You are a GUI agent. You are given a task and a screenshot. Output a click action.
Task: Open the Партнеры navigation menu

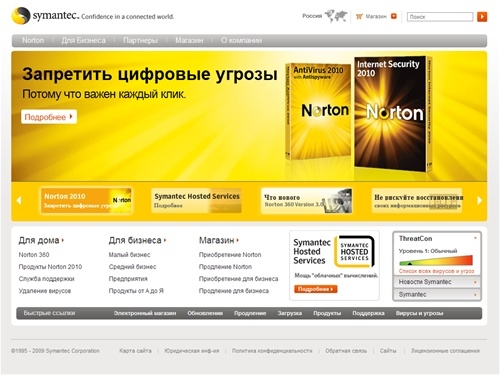point(140,40)
